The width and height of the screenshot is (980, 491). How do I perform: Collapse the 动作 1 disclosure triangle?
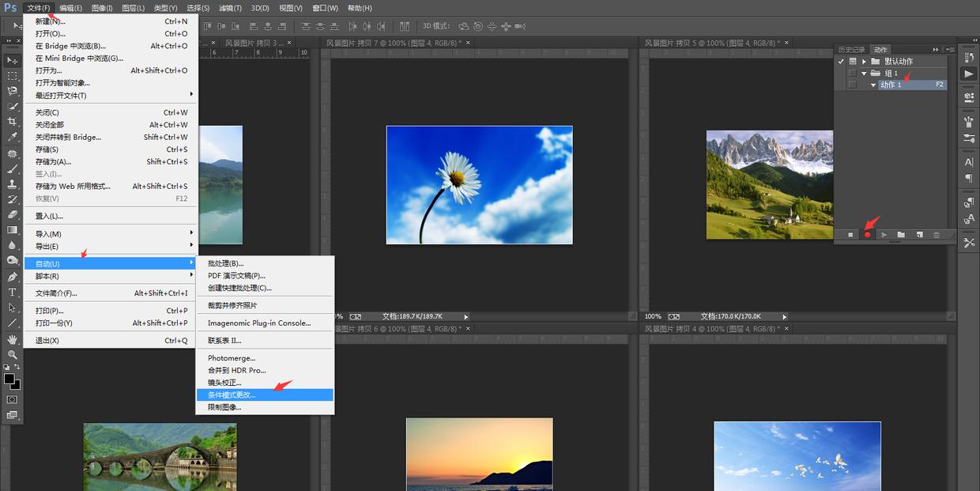coord(873,85)
